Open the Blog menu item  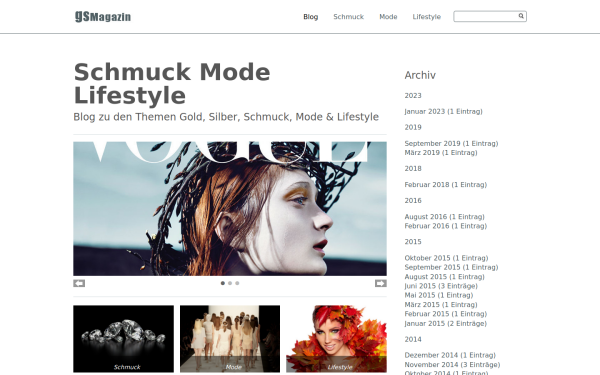tap(310, 17)
